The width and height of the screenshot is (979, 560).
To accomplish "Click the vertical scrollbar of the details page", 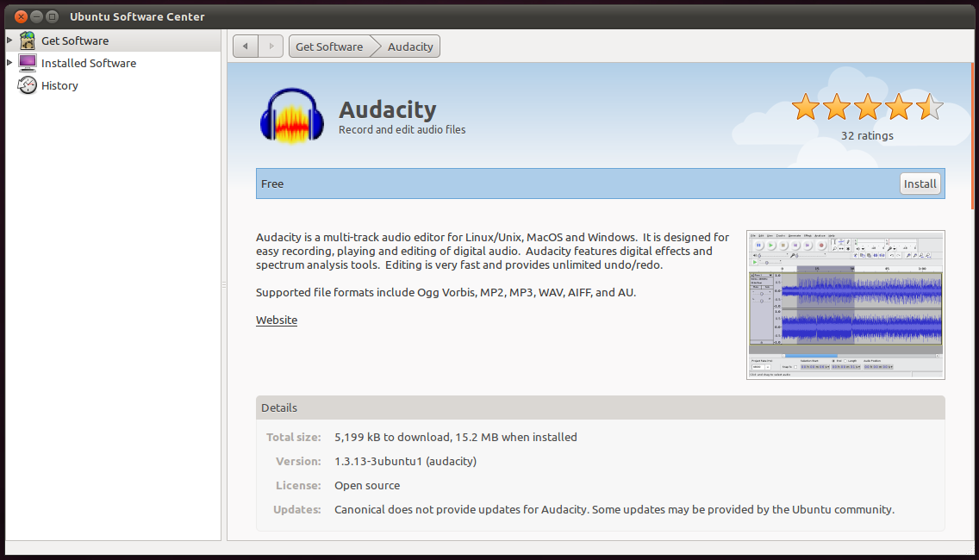I will click(973, 136).
